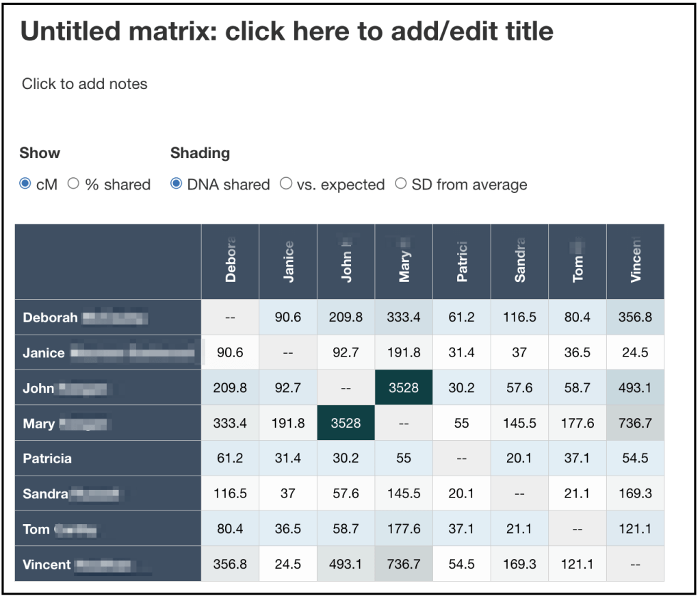The width and height of the screenshot is (700, 596).
Task: Click the 493.1 cell in Vincent row
Action: [346, 565]
